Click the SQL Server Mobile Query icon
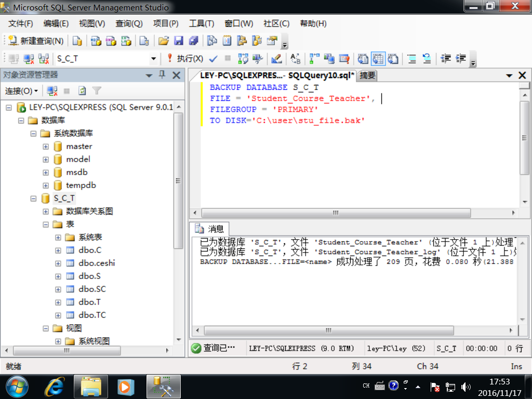The width and height of the screenshot is (532, 399). [x=144, y=41]
